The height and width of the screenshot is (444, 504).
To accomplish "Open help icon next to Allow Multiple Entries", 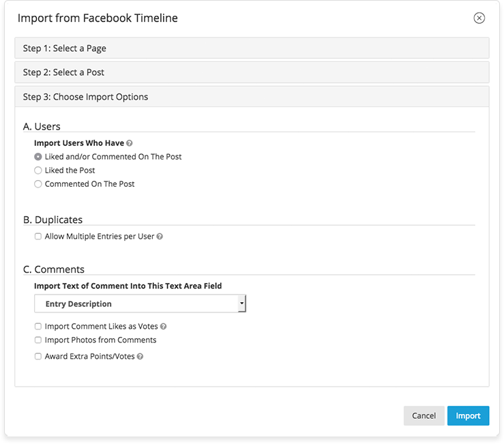I will click(160, 237).
